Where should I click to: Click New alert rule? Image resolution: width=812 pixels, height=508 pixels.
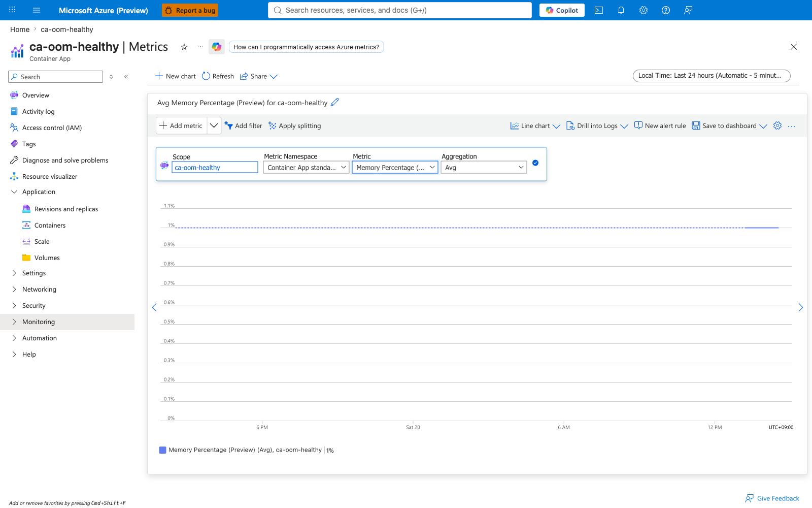pos(660,126)
